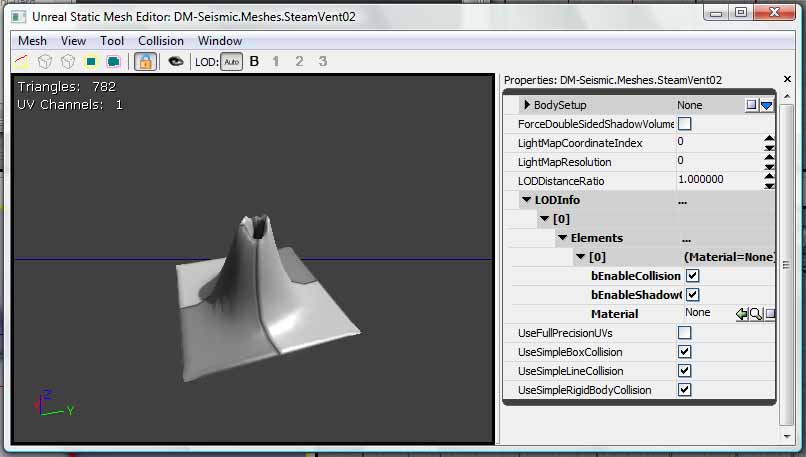Click the yellow-framed teal square toolbar icon
The width and height of the screenshot is (806, 457).
tap(91, 61)
